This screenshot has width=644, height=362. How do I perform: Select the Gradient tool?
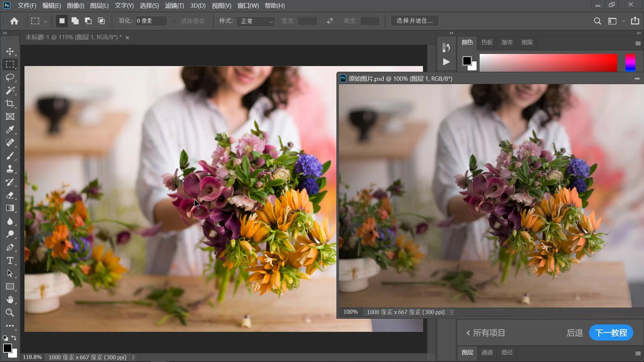coord(10,208)
